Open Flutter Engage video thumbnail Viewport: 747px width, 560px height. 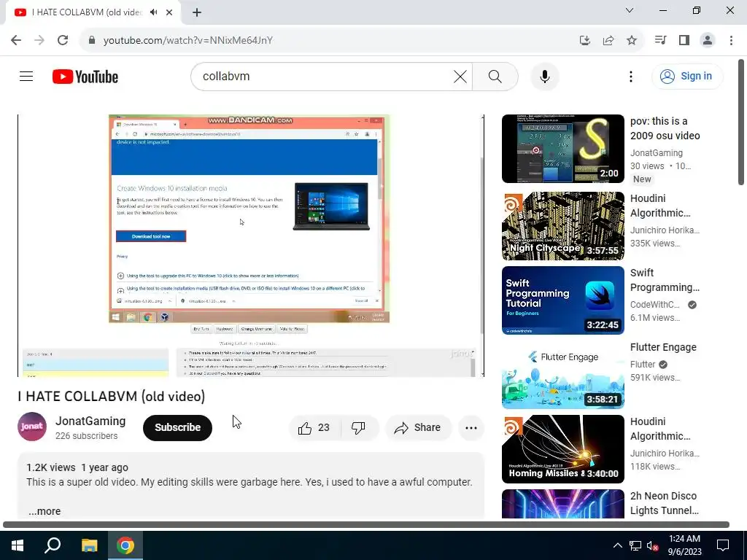[x=562, y=374]
